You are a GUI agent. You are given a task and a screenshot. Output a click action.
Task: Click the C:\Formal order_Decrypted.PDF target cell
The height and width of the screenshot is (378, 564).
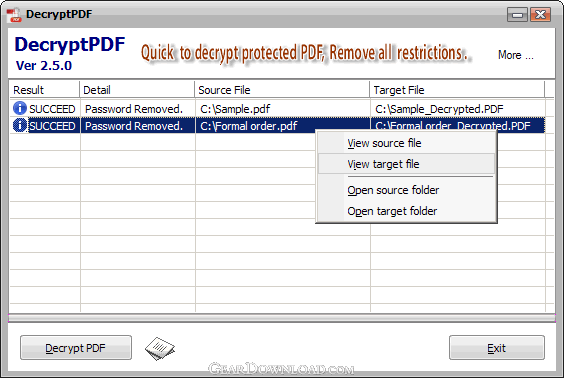tap(458, 123)
